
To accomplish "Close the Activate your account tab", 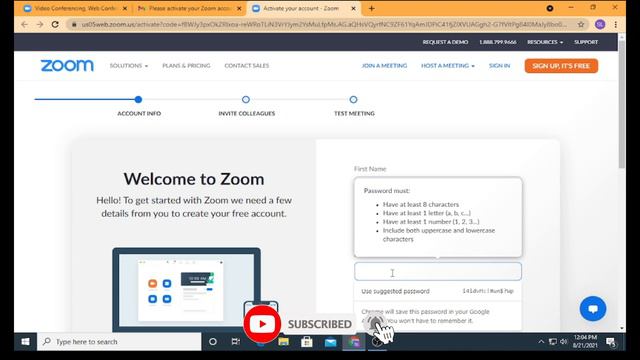I will [x=353, y=8].
